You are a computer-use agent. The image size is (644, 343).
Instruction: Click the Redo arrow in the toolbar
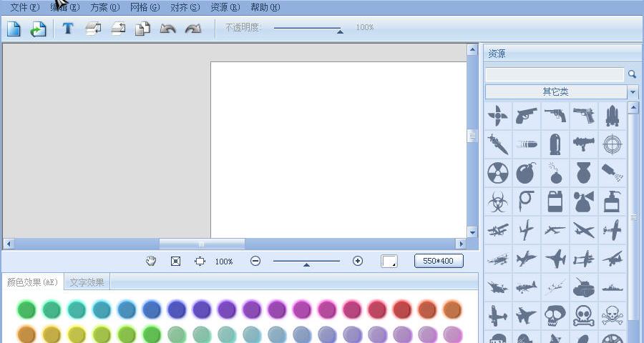(192, 29)
